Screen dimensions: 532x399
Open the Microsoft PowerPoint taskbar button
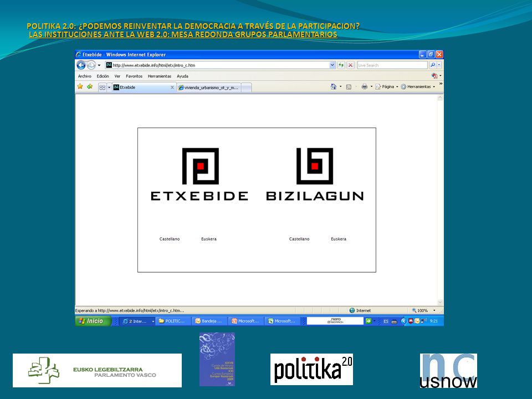(x=246, y=321)
